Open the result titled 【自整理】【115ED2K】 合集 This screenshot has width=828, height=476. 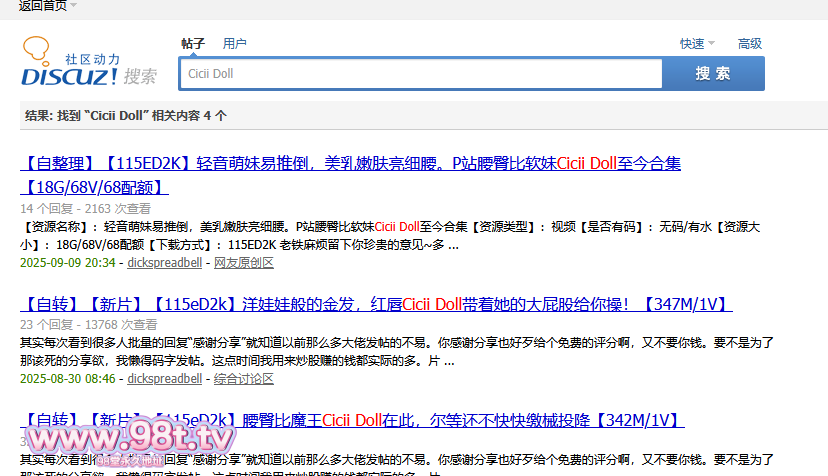pyautogui.click(x=351, y=175)
